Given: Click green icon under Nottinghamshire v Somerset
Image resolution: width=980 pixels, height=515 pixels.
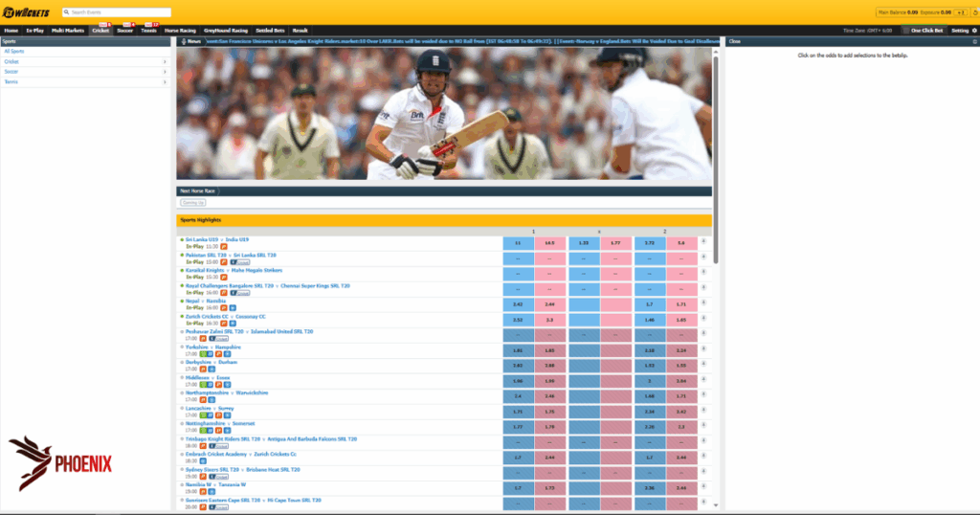Looking at the screenshot, I should [x=203, y=431].
